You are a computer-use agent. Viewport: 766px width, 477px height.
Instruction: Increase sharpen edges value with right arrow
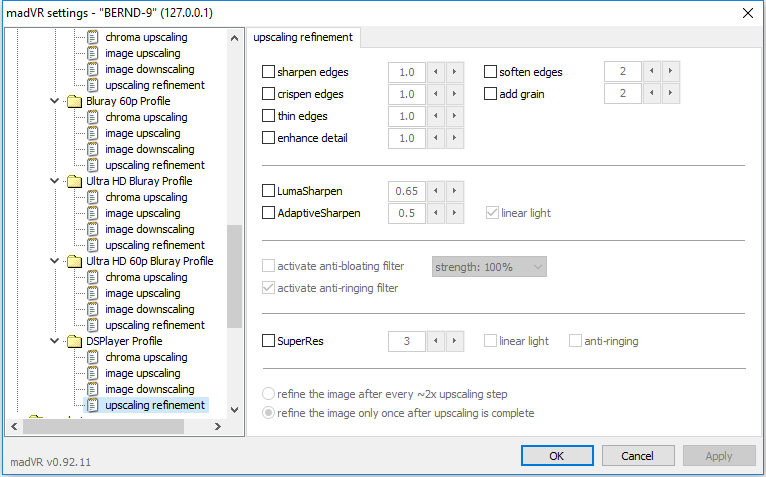pyautogui.click(x=454, y=72)
